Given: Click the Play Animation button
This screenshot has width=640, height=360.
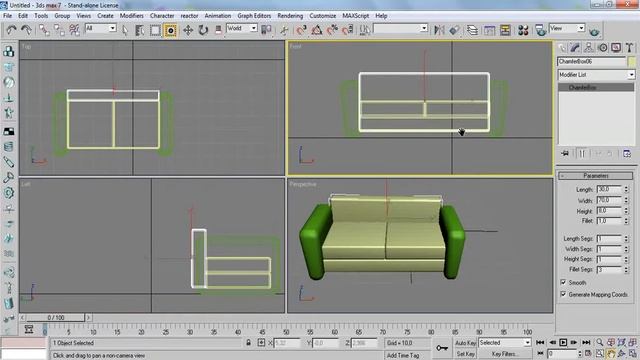Looking at the screenshot, I should click(563, 342).
